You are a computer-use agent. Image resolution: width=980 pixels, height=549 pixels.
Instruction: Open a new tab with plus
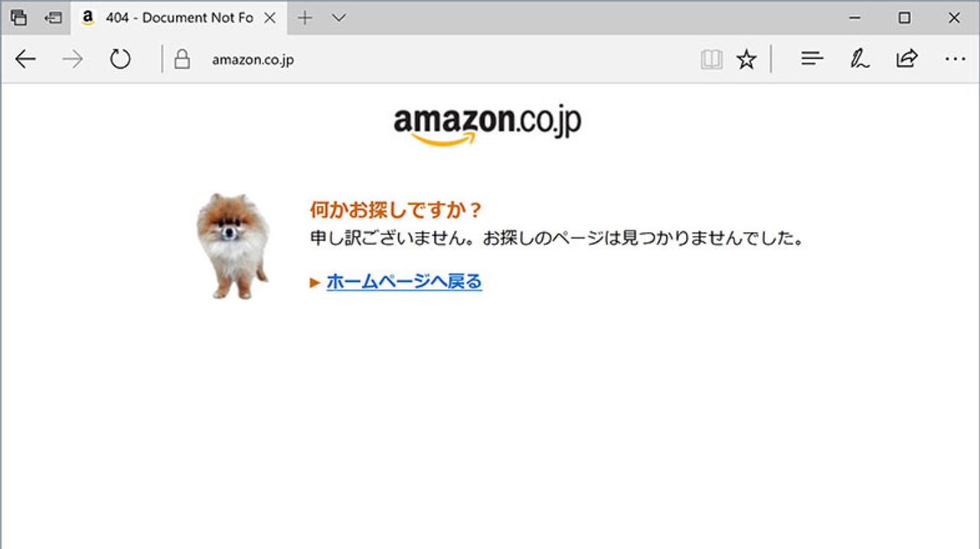pyautogui.click(x=305, y=18)
